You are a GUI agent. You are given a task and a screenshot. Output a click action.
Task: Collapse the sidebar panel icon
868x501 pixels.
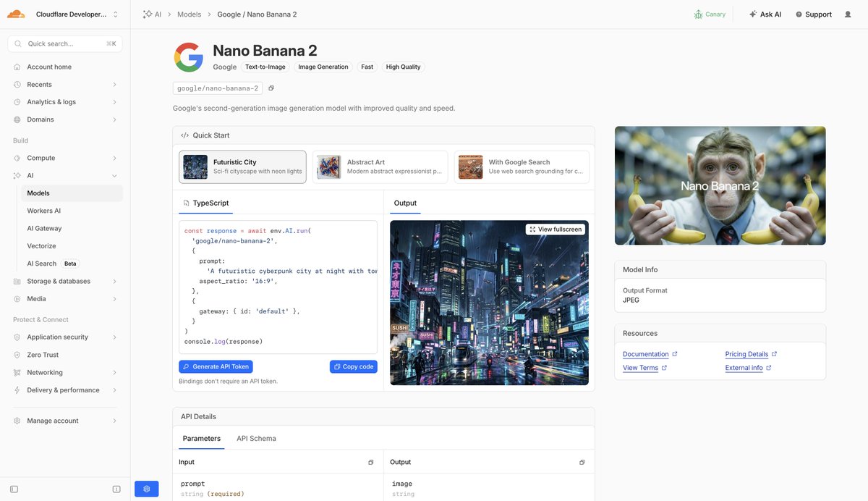pos(14,489)
